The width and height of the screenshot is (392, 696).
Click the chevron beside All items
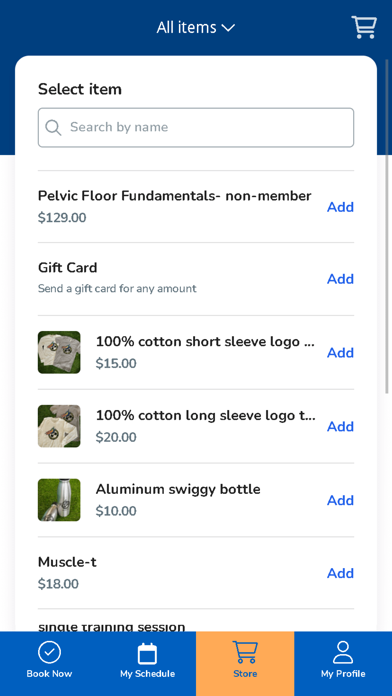point(228,28)
